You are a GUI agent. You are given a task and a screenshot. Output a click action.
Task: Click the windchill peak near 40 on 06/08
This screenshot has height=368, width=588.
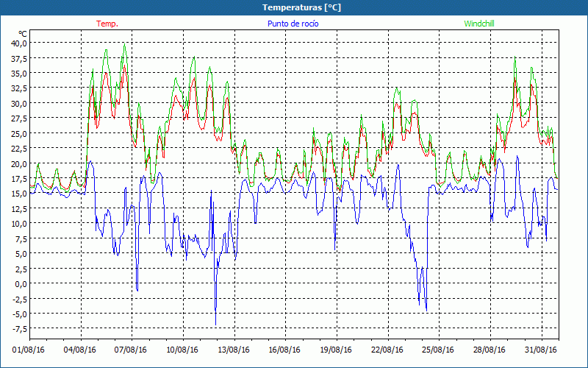125,45
